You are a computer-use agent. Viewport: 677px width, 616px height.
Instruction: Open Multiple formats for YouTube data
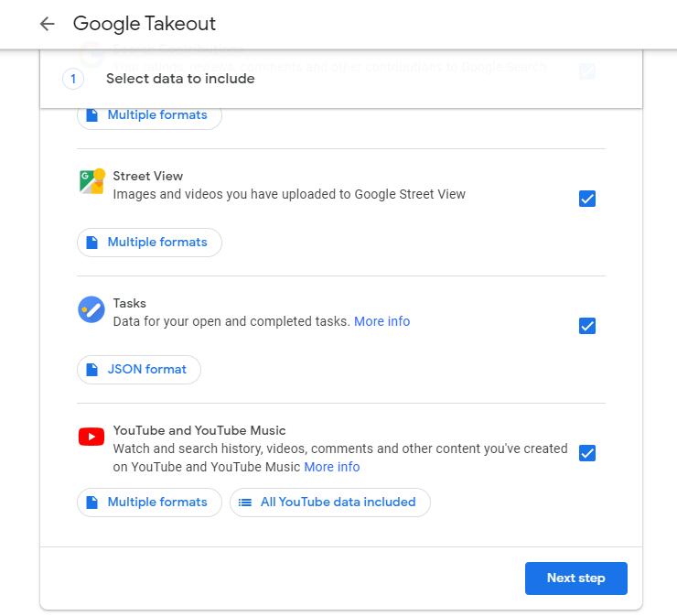coord(149,503)
